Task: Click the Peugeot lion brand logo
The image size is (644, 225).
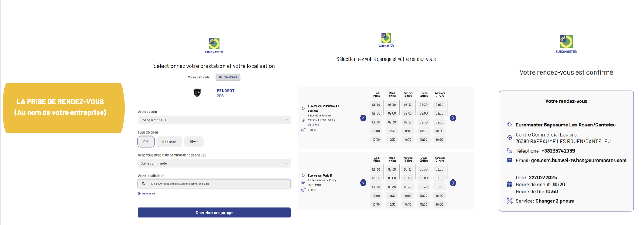Action: pyautogui.click(x=197, y=93)
